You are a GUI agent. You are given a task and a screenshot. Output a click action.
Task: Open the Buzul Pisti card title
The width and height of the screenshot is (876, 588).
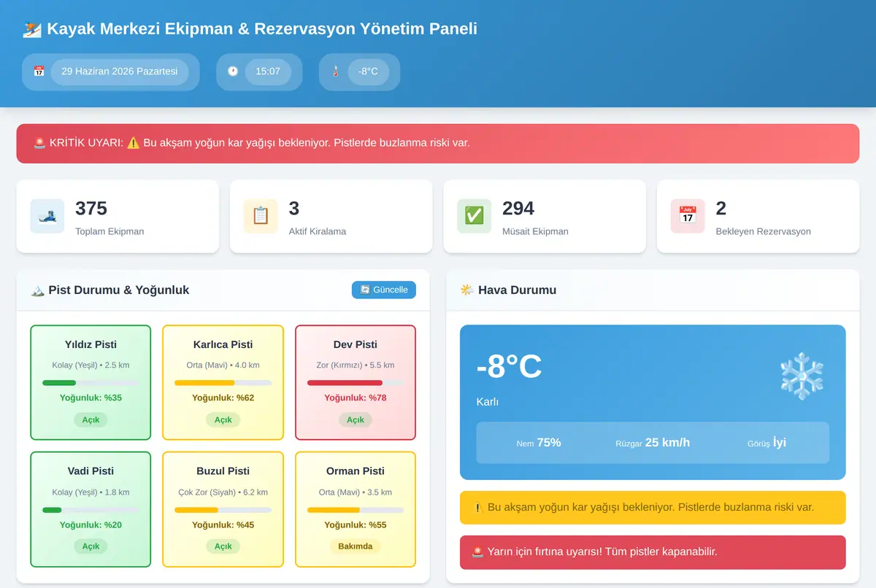223,471
